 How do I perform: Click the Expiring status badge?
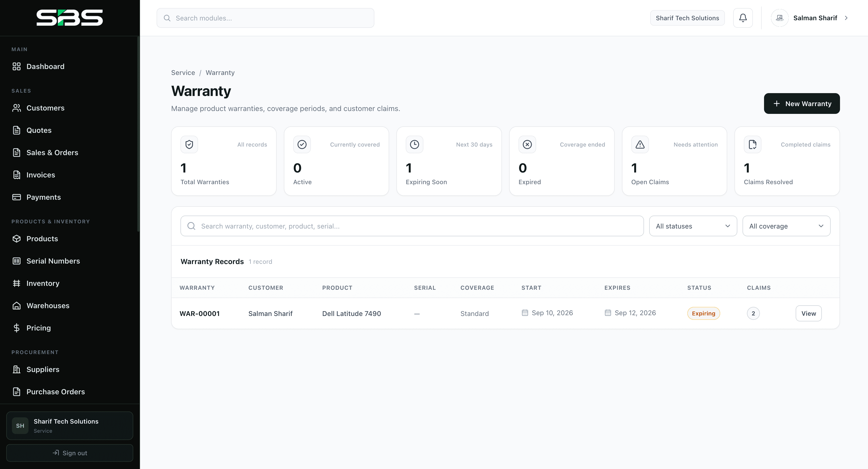(703, 313)
